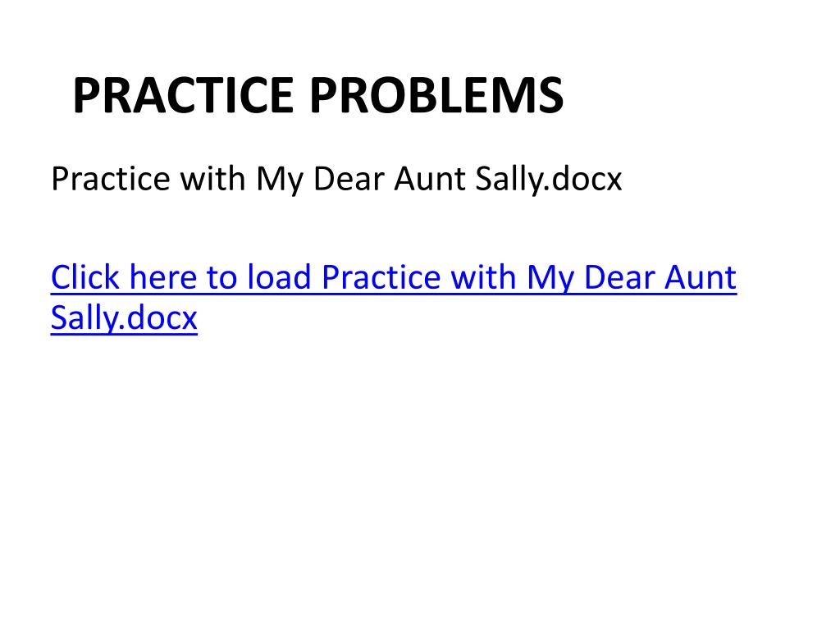
Task: Click the black word with in the subtitle
Action: [x=213, y=179]
